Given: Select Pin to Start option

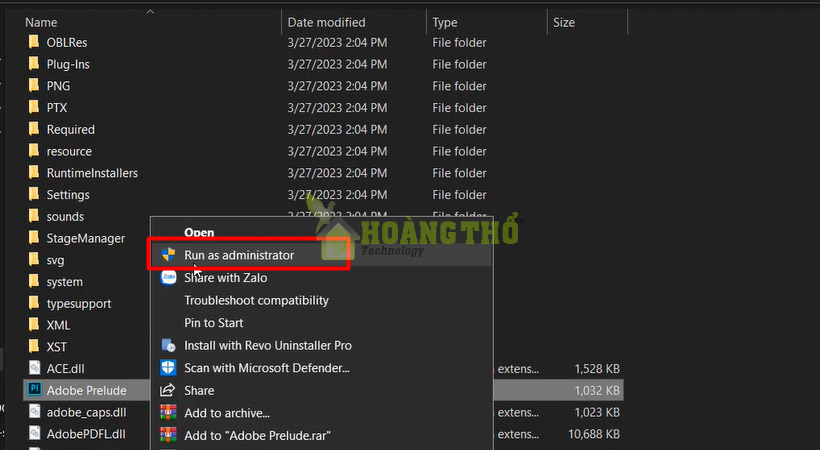Looking at the screenshot, I should [x=213, y=323].
